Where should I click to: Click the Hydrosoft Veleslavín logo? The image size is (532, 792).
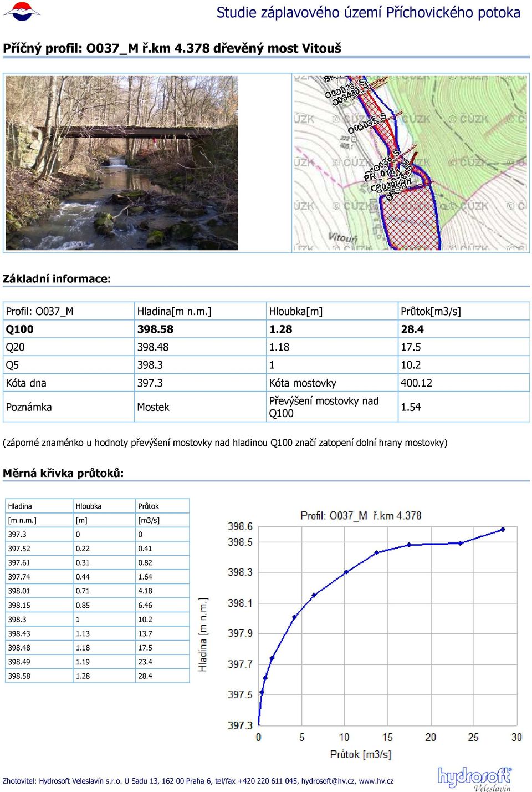point(474,779)
